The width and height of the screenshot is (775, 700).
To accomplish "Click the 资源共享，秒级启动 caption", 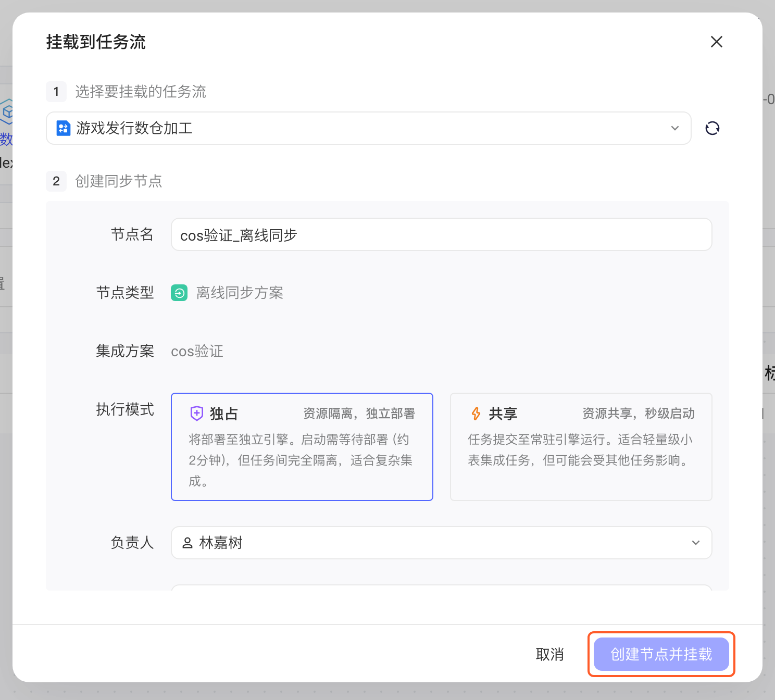I will (639, 414).
